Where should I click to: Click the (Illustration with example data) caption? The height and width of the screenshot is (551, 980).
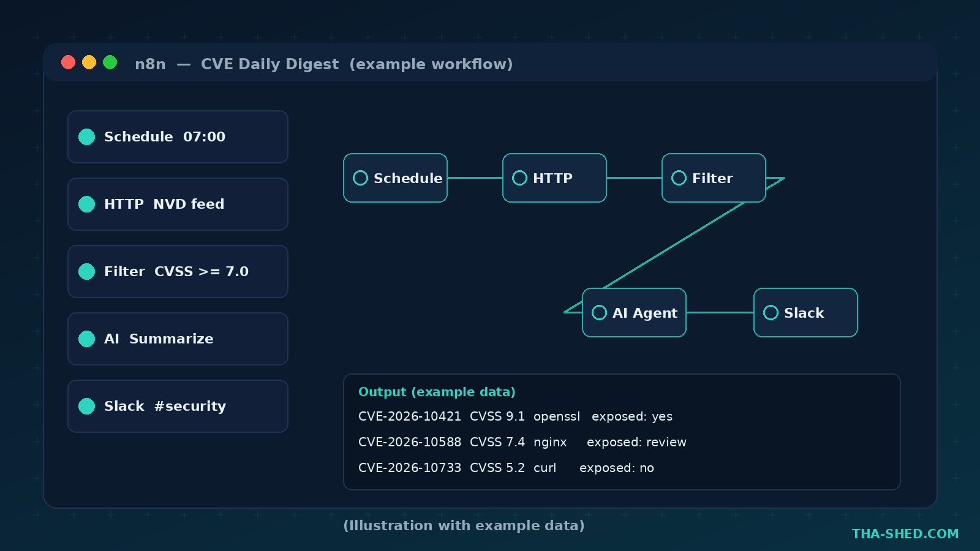[464, 525]
